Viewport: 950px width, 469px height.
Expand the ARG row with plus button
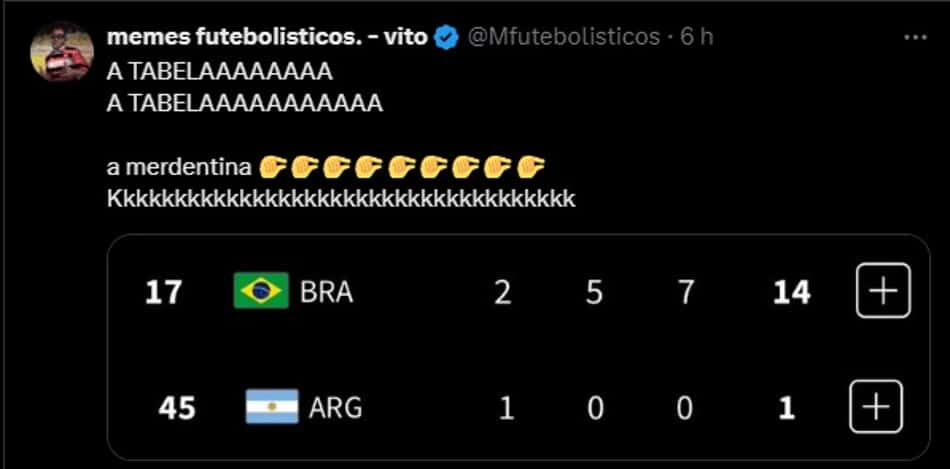pos(875,407)
